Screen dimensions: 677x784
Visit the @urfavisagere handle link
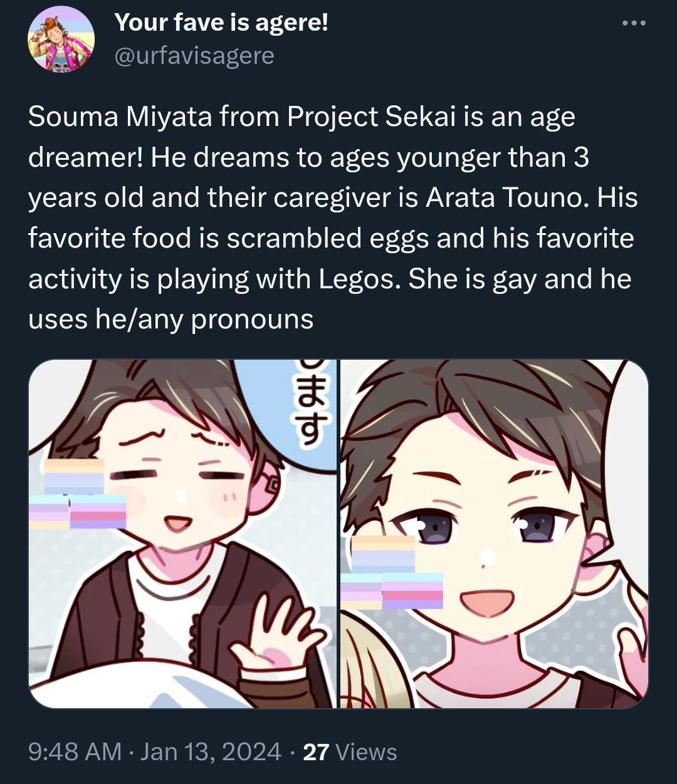194,56
